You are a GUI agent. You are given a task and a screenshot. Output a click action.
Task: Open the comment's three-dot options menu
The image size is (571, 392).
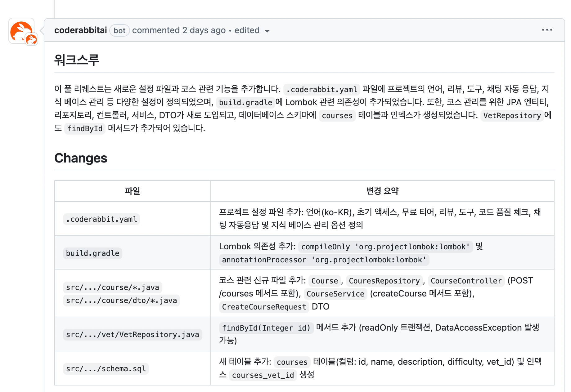pos(547,30)
